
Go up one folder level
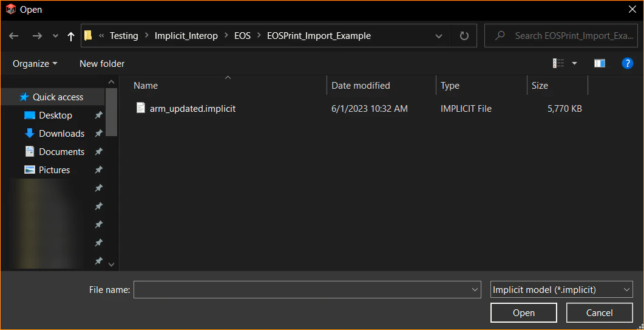[x=70, y=36]
